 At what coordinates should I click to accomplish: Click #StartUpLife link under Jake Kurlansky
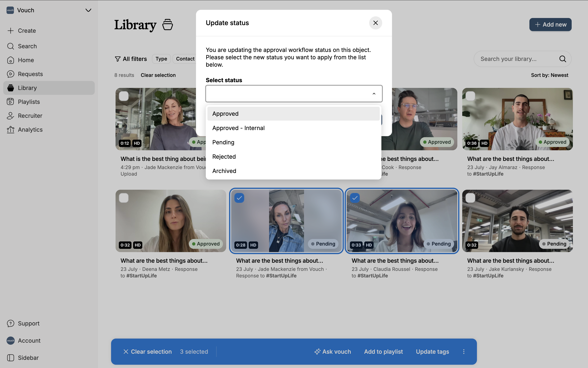pyautogui.click(x=488, y=276)
